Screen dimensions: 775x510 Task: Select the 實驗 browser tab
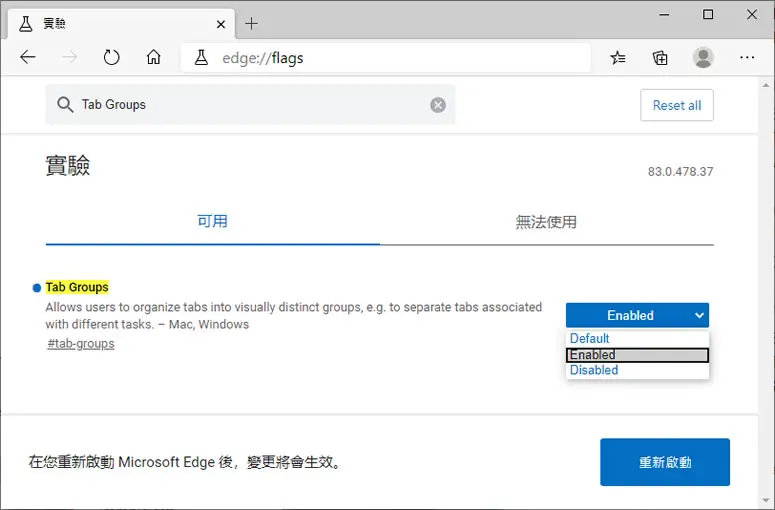click(x=122, y=24)
